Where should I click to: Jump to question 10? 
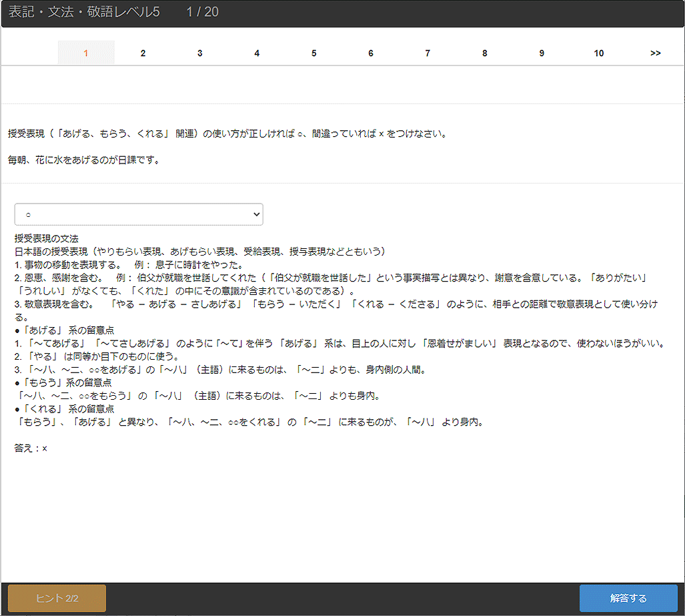599,53
